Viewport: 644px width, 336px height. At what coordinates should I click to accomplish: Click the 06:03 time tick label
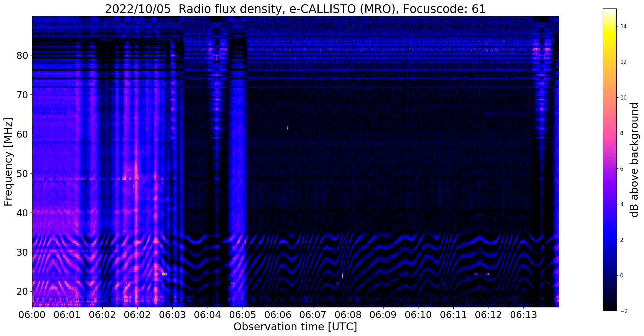coord(172,314)
